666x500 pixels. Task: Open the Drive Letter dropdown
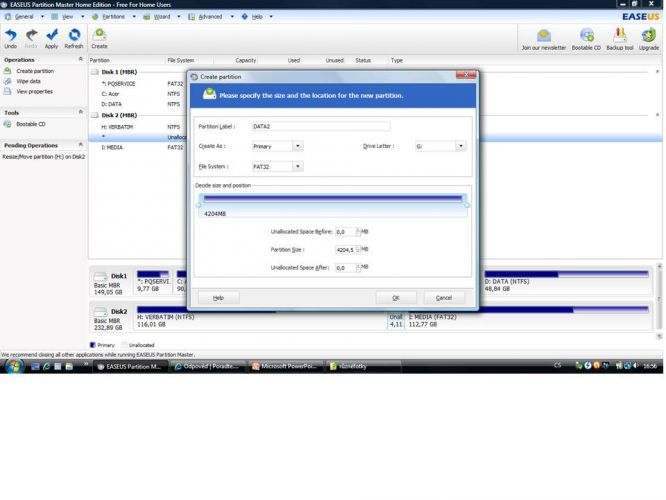point(461,146)
